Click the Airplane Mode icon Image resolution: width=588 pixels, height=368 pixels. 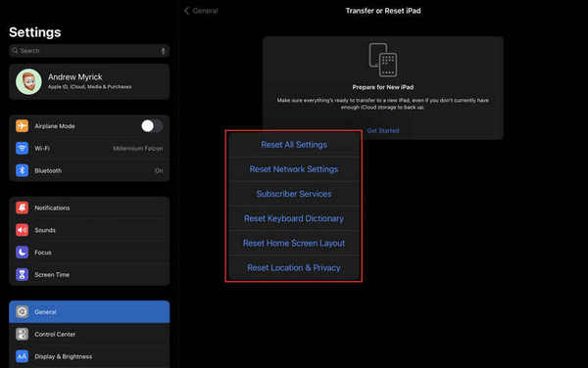pos(22,126)
